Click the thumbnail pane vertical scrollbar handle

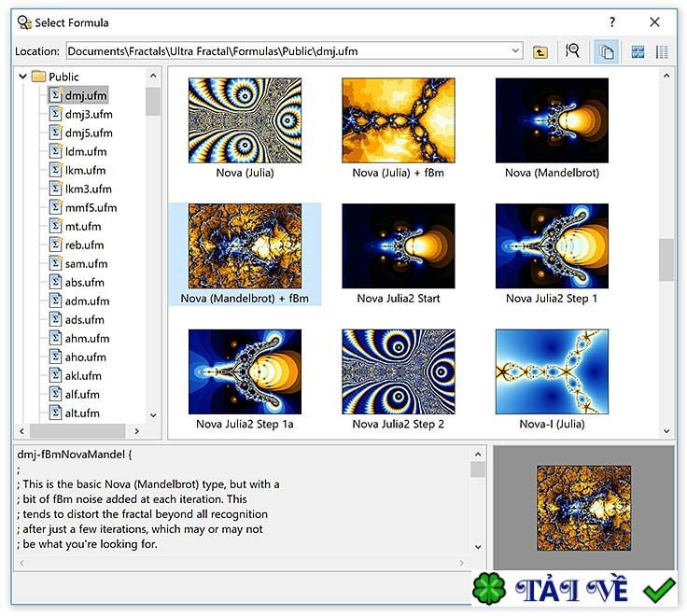point(666,259)
